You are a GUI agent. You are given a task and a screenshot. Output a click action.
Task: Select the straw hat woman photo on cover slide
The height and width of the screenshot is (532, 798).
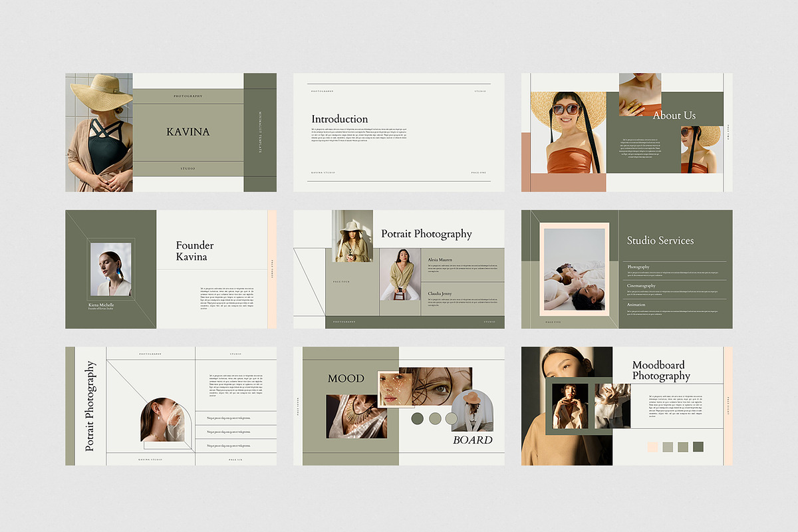tap(99, 132)
